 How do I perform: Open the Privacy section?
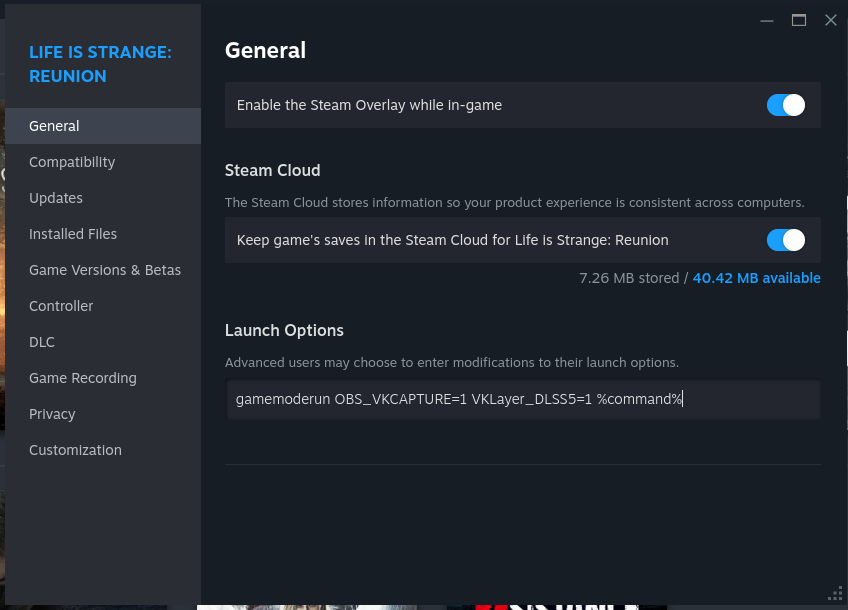103,414
